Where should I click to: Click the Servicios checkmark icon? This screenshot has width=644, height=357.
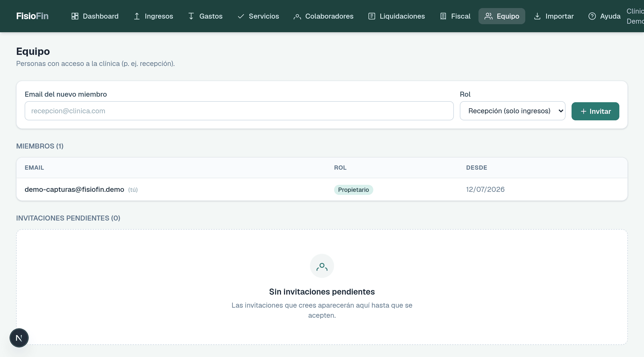pos(241,16)
